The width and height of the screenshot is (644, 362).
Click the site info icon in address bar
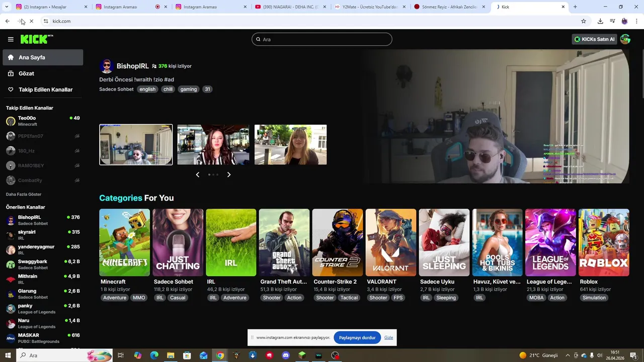[x=46, y=21]
